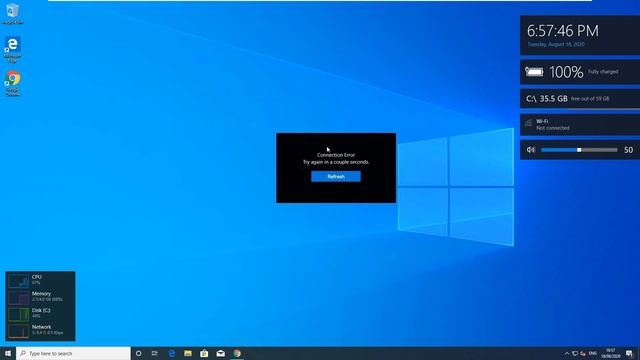Click the volume slider handle in widget

pyautogui.click(x=579, y=150)
